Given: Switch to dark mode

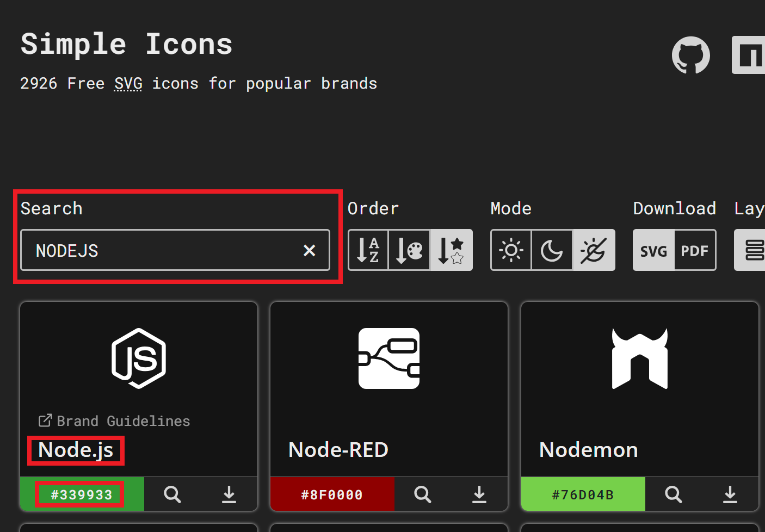Looking at the screenshot, I should pos(552,250).
